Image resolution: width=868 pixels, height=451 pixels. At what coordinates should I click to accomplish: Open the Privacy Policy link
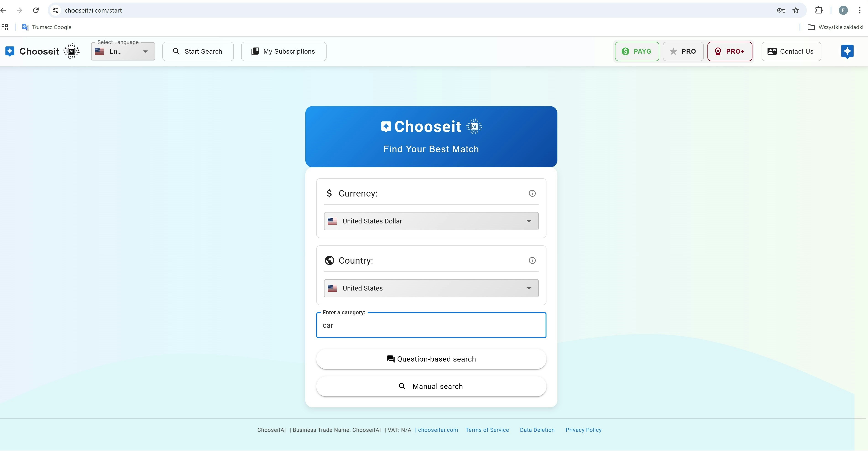[583, 430]
